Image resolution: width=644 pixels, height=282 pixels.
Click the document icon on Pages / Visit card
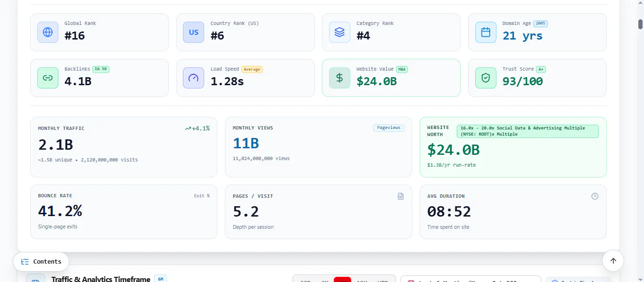pyautogui.click(x=401, y=196)
